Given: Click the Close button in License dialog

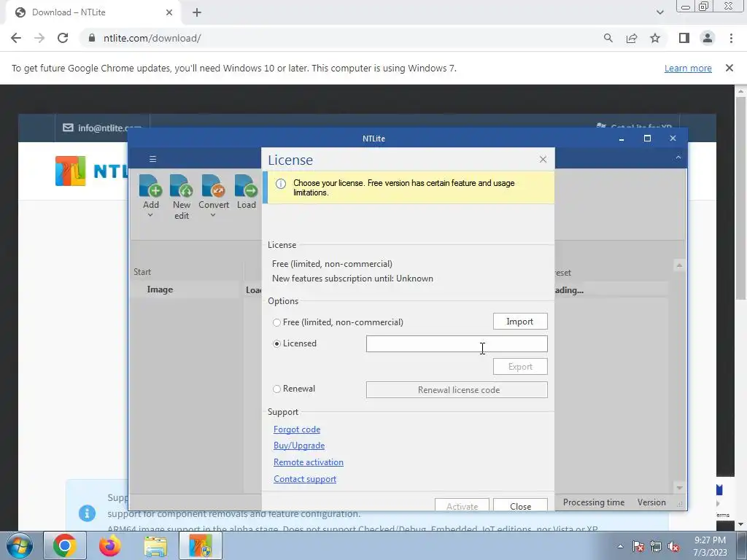Looking at the screenshot, I should point(520,505).
